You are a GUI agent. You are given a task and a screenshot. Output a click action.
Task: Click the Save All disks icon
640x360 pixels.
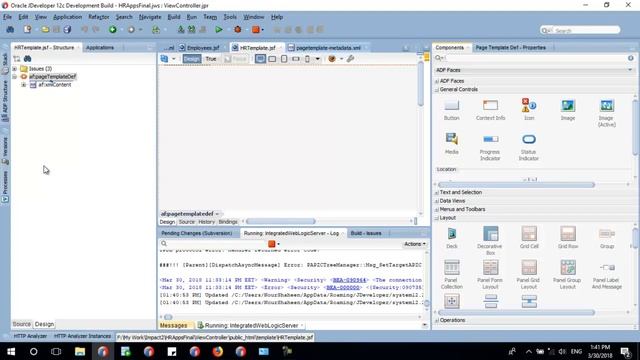(67, 29)
